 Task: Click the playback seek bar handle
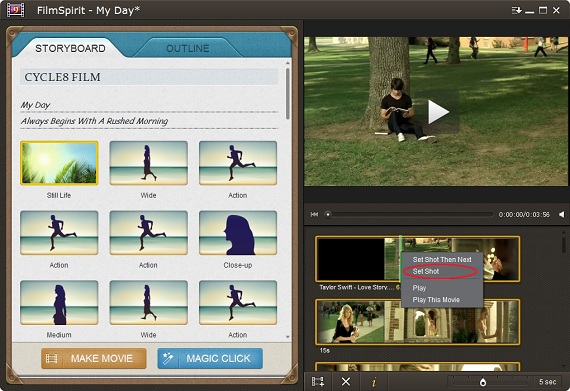pos(328,214)
